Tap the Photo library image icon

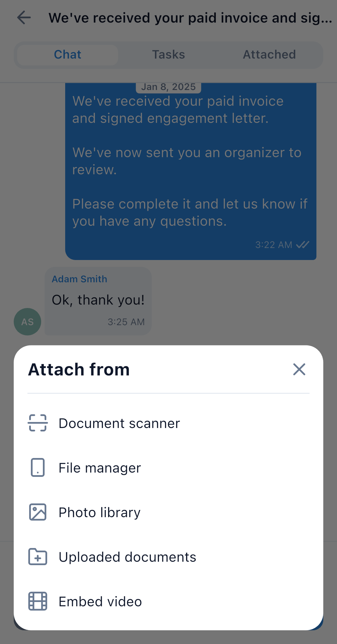[38, 512]
